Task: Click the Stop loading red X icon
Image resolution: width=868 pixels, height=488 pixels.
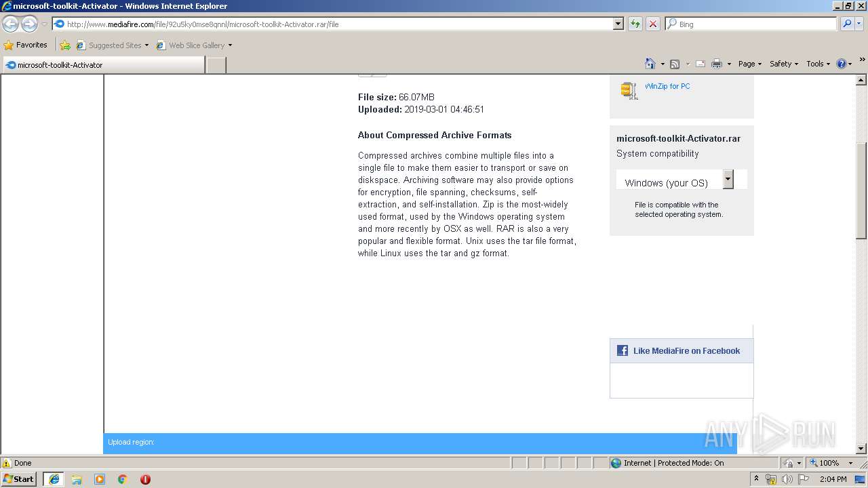Action: 652,24
